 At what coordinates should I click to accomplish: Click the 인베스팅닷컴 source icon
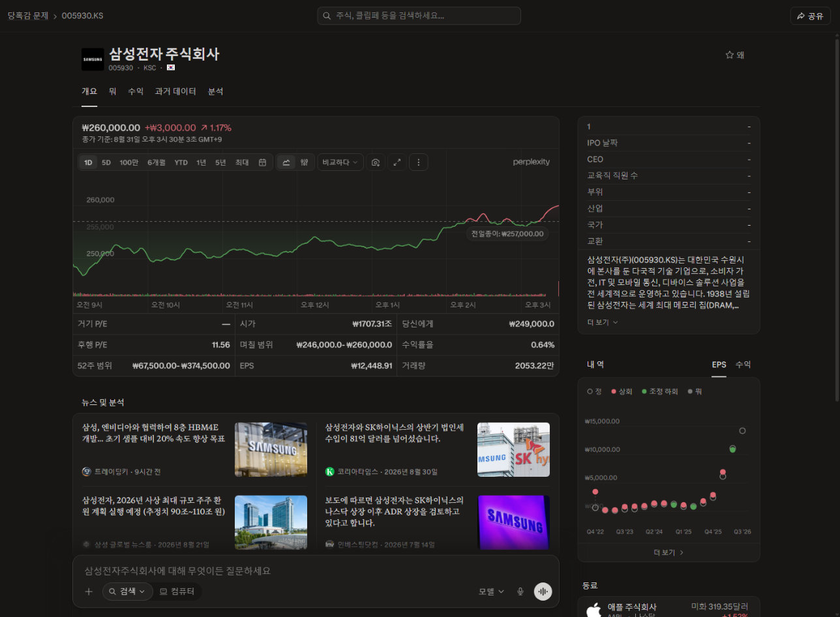[329, 544]
